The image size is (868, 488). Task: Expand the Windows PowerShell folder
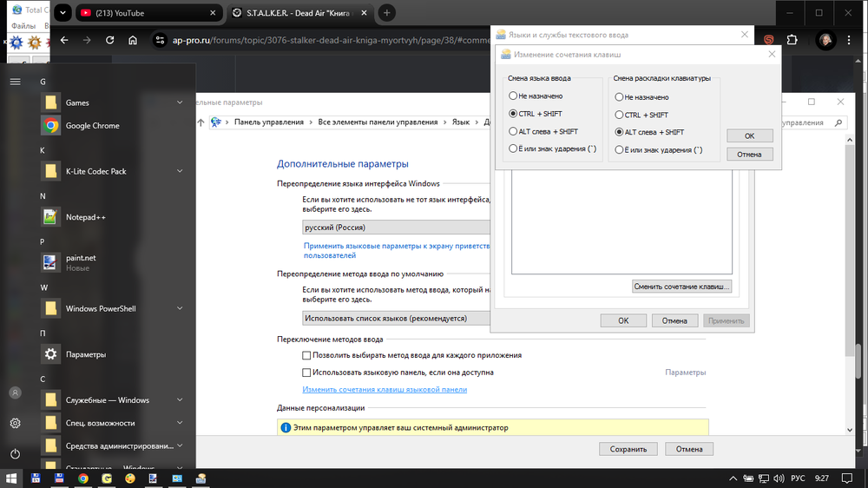pos(180,308)
